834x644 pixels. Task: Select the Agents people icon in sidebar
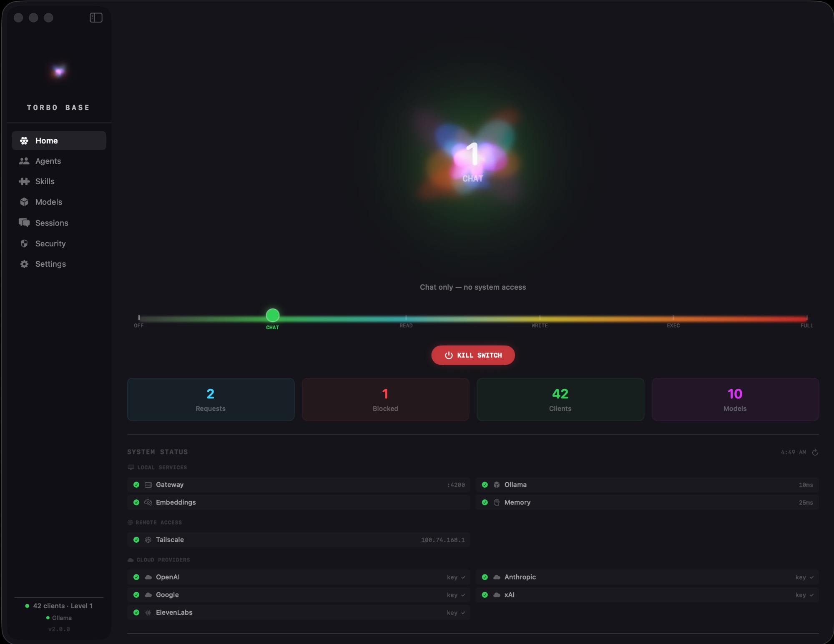(25, 161)
